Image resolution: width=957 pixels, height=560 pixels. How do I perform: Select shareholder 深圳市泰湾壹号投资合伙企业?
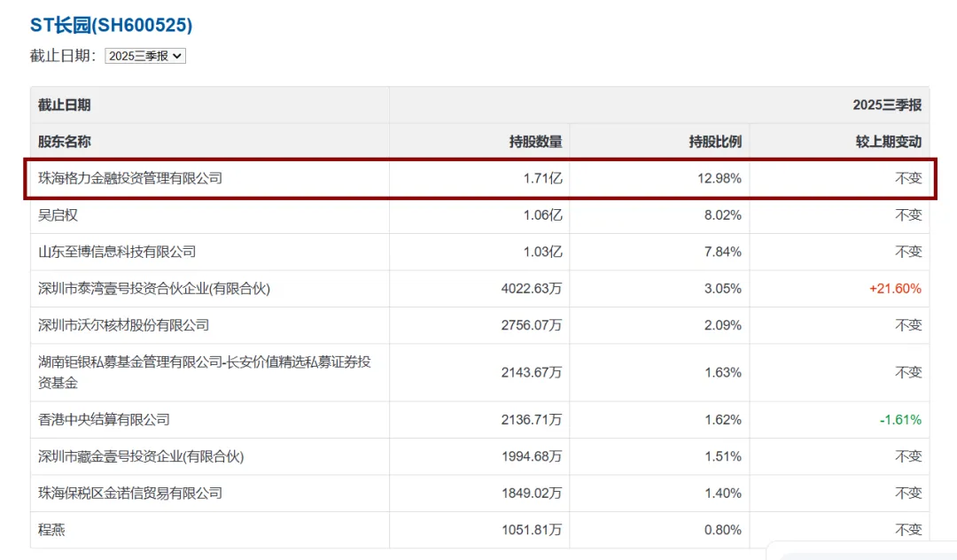coord(154,288)
